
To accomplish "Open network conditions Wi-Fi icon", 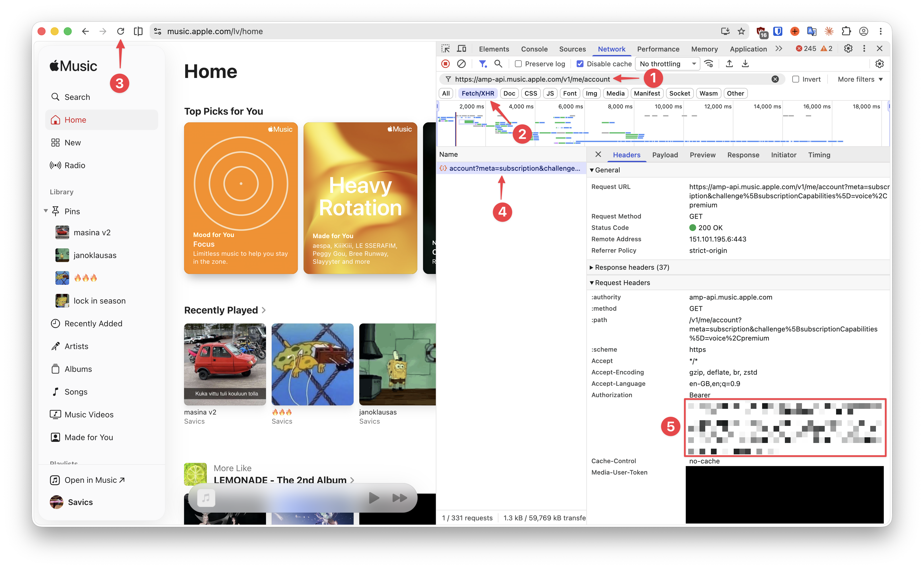I will [x=709, y=64].
